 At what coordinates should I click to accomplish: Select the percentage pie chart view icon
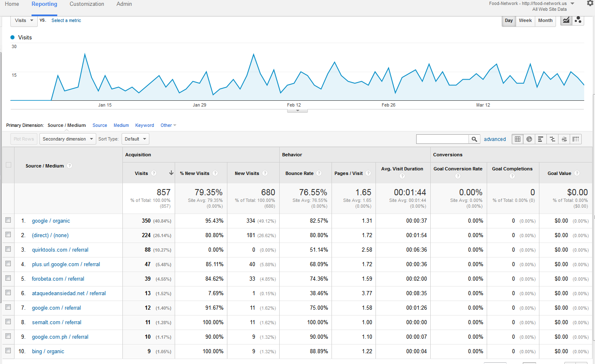point(529,139)
